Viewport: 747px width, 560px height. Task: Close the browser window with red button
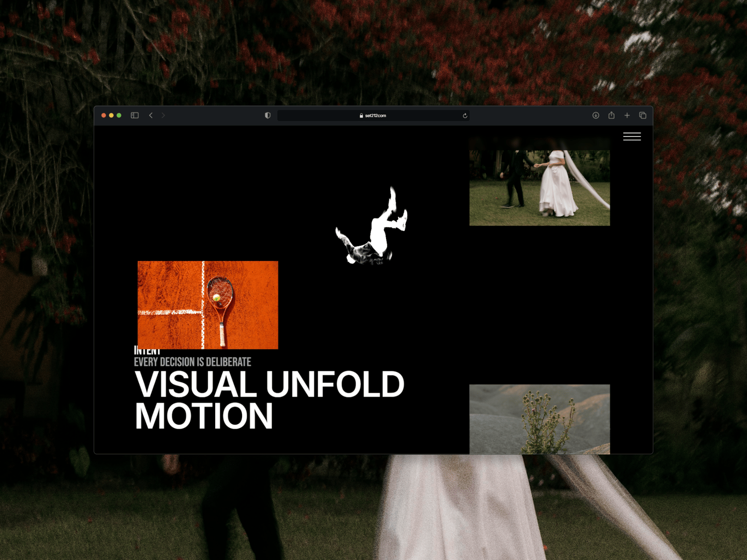[104, 115]
